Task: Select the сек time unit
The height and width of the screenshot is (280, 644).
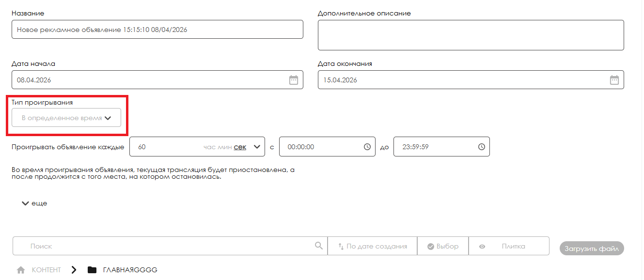Action: pos(240,147)
